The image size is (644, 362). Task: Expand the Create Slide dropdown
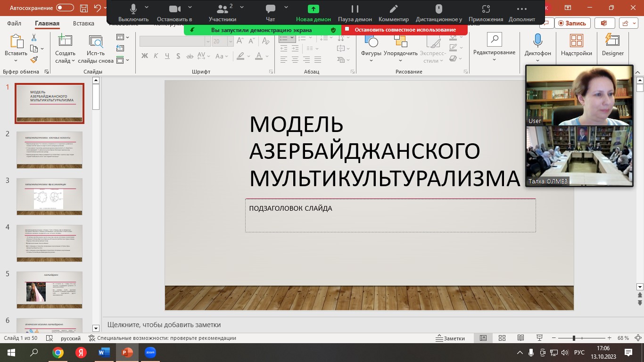point(74,61)
